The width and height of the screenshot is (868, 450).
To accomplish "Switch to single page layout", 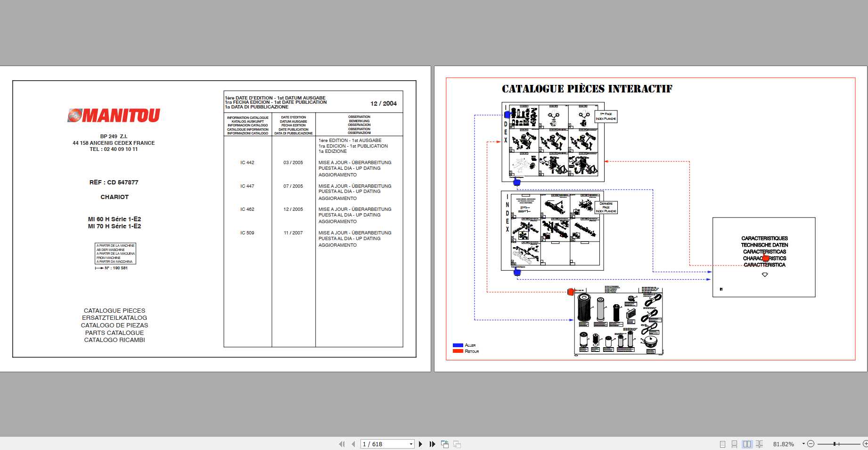I will tap(722, 444).
